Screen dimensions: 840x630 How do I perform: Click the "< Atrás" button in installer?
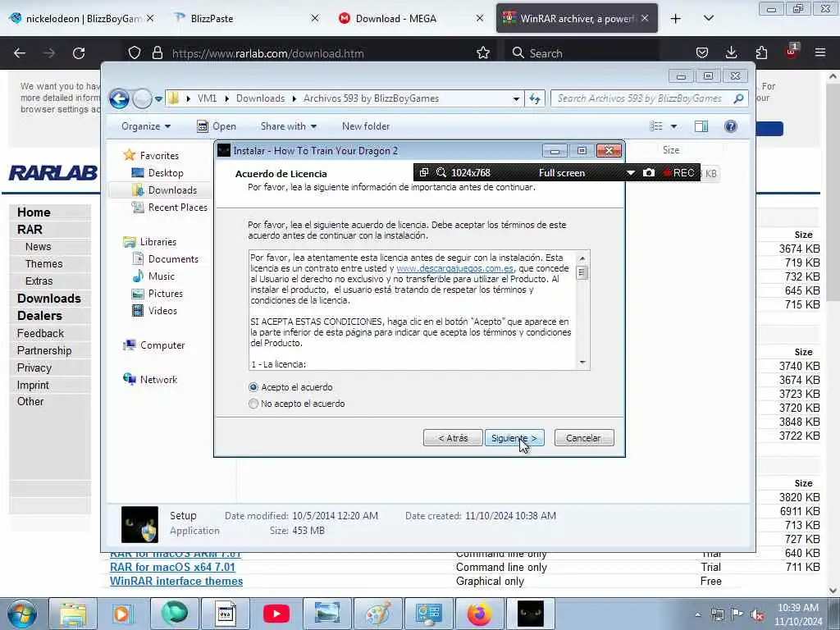pyautogui.click(x=453, y=438)
